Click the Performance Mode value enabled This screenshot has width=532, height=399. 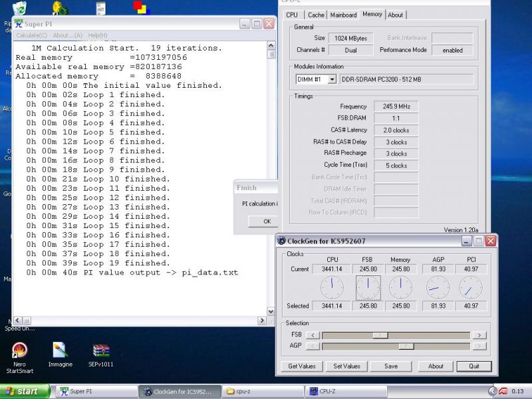click(452, 51)
